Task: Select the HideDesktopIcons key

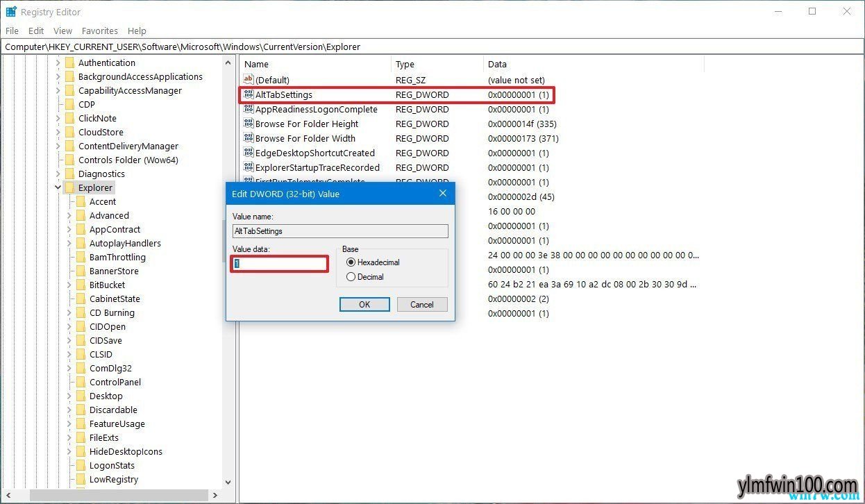Action: [x=126, y=451]
